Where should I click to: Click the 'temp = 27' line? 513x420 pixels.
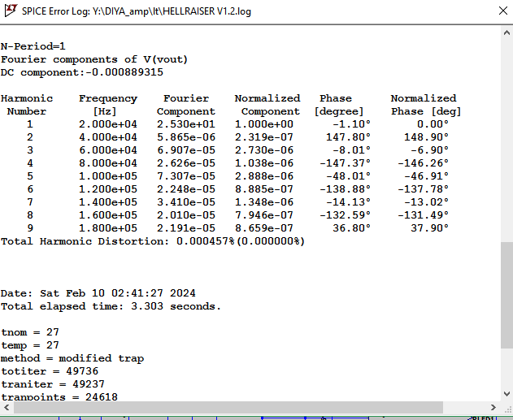(30, 345)
